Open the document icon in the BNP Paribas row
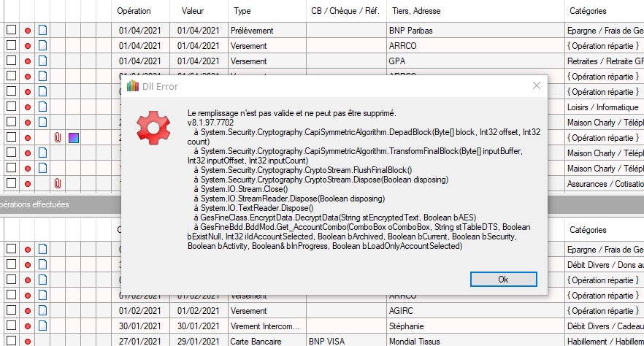 (x=42, y=31)
